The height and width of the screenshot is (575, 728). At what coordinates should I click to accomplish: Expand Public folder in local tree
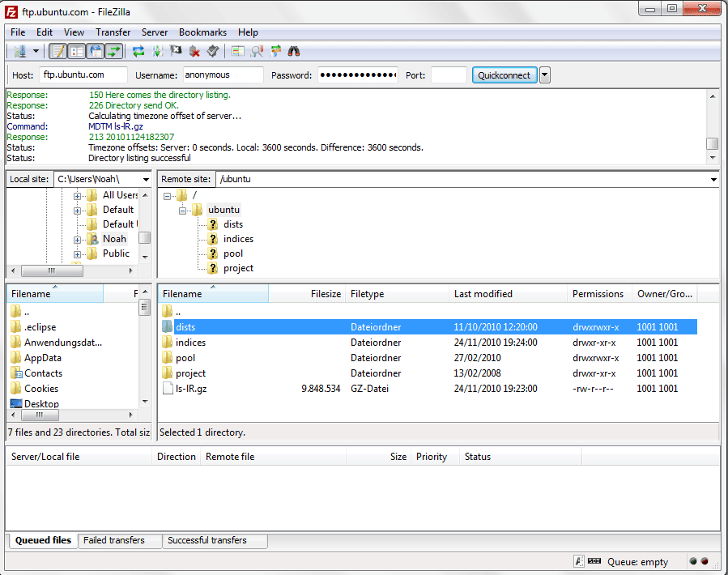77,254
